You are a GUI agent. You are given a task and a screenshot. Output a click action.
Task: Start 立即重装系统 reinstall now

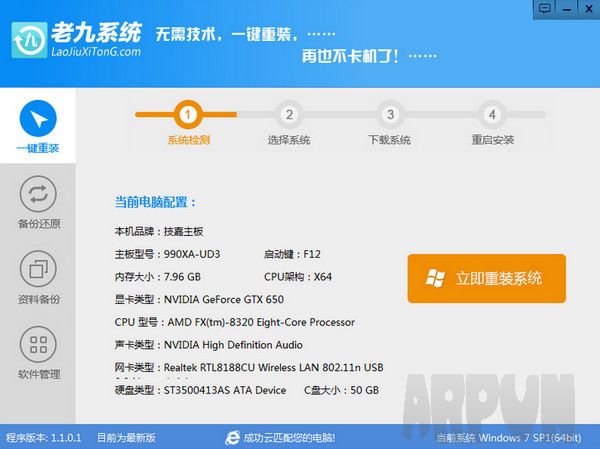(x=487, y=278)
